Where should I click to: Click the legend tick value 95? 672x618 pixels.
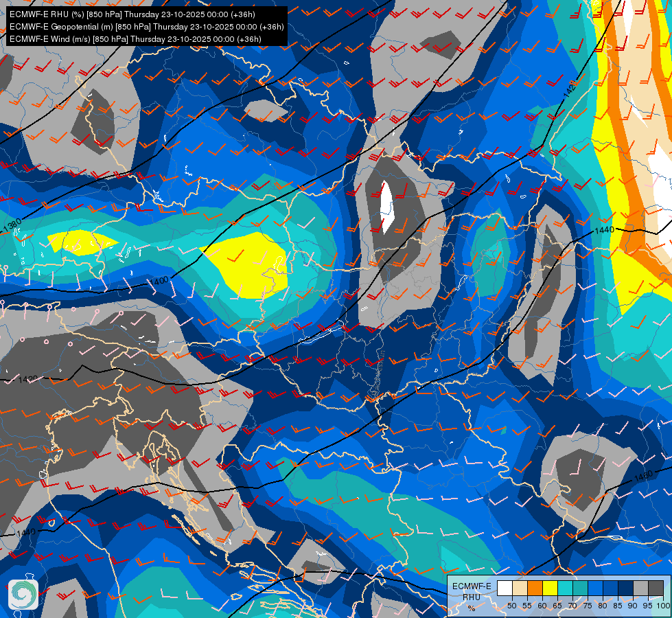point(648,606)
